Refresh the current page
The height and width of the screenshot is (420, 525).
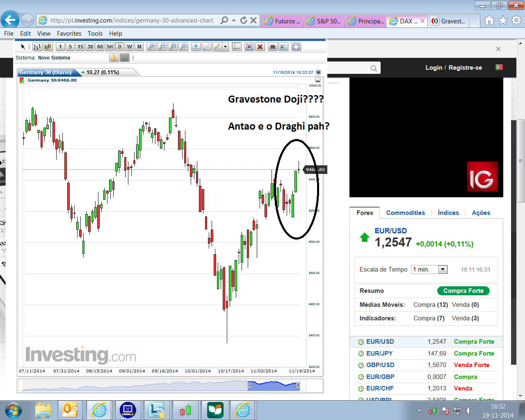[x=244, y=21]
